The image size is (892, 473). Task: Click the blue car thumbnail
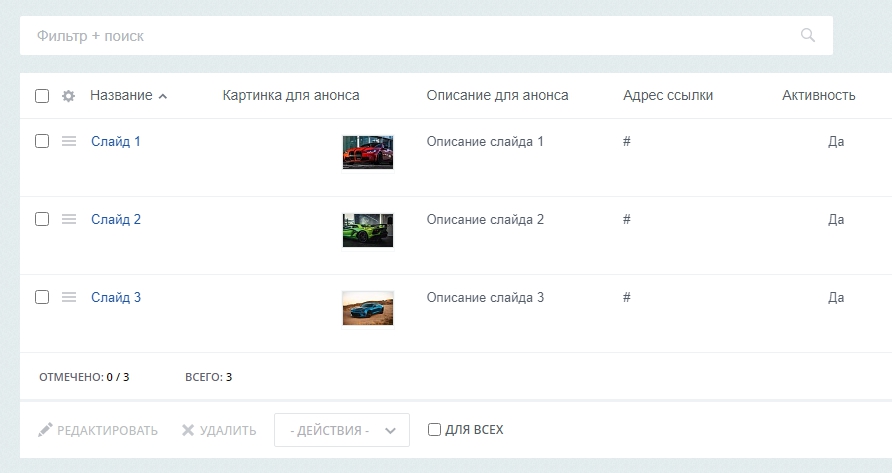pyautogui.click(x=368, y=308)
